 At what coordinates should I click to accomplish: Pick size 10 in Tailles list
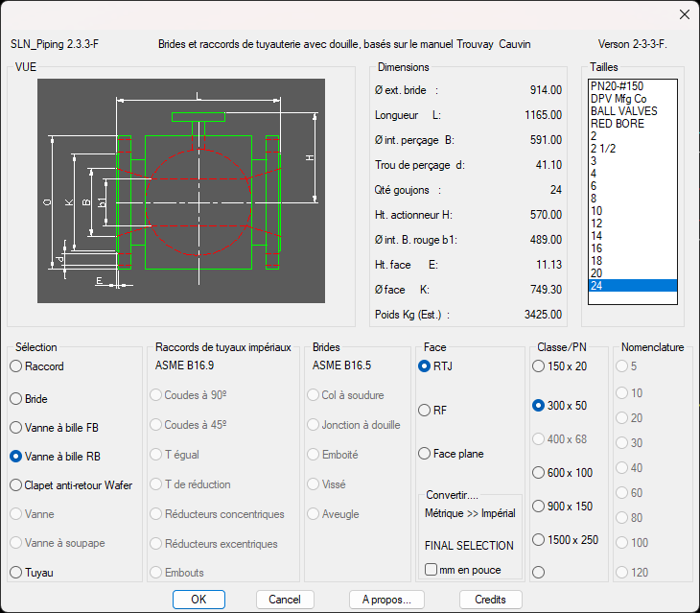click(x=633, y=211)
